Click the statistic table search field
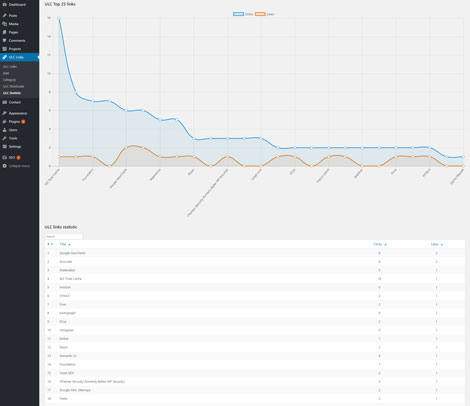470x406 pixels. (63, 236)
